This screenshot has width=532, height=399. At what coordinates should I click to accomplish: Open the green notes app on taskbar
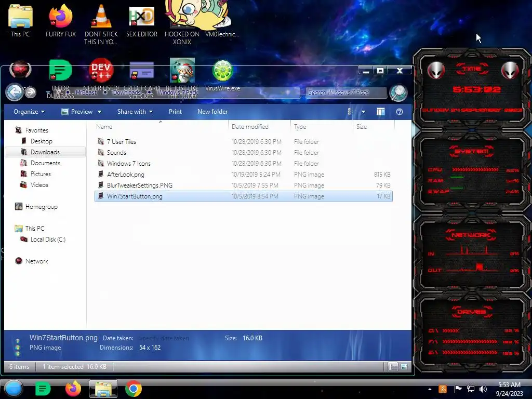click(x=43, y=389)
